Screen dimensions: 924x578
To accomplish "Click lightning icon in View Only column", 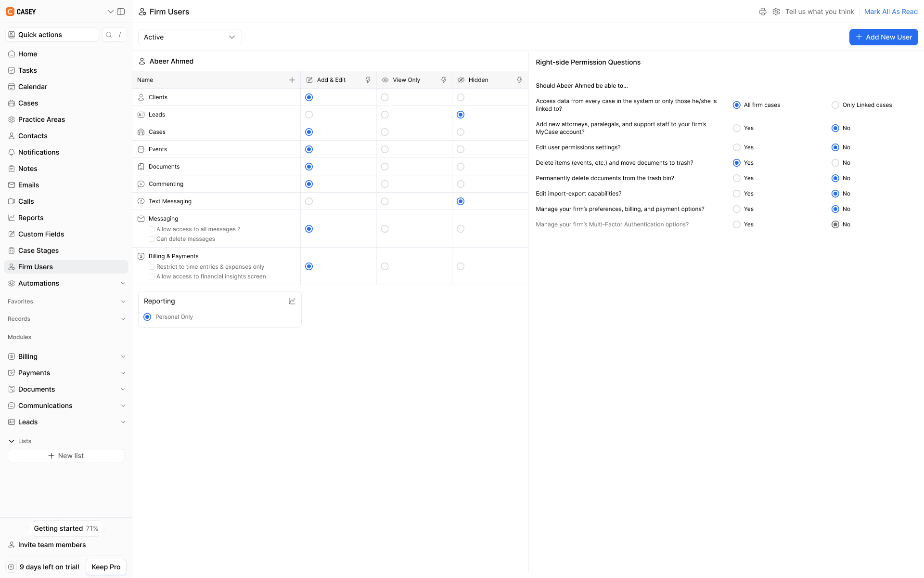I will coord(444,80).
